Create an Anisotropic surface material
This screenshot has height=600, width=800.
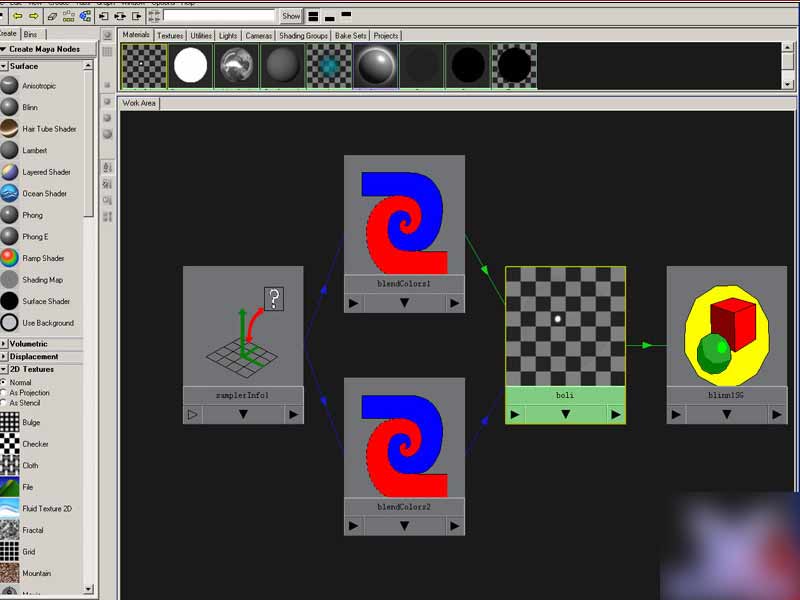[29, 86]
